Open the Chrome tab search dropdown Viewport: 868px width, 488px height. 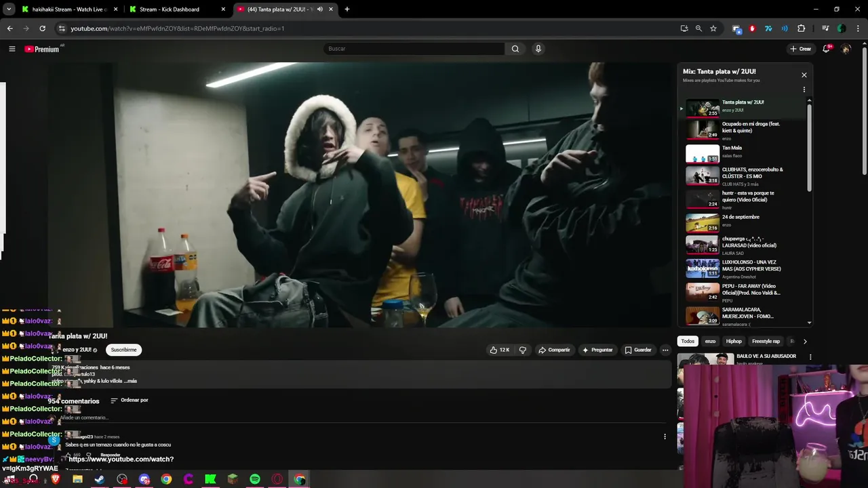(9, 9)
